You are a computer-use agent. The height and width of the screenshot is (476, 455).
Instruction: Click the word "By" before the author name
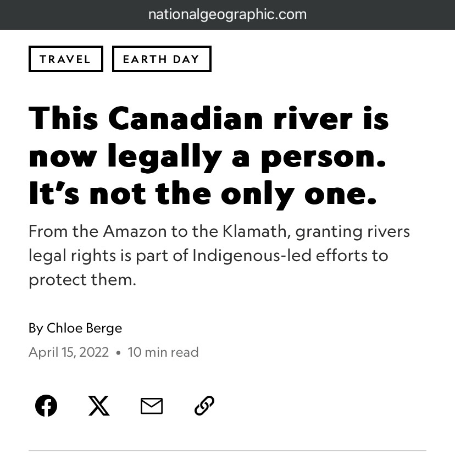[36, 328]
